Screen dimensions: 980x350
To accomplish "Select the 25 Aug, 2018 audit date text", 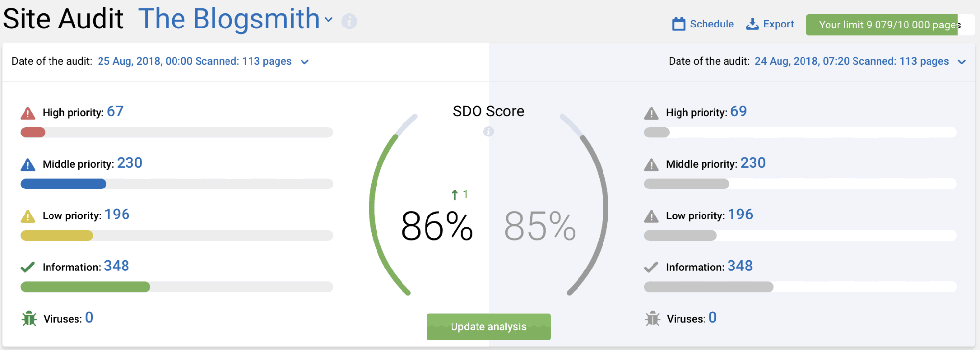I will pyautogui.click(x=195, y=61).
